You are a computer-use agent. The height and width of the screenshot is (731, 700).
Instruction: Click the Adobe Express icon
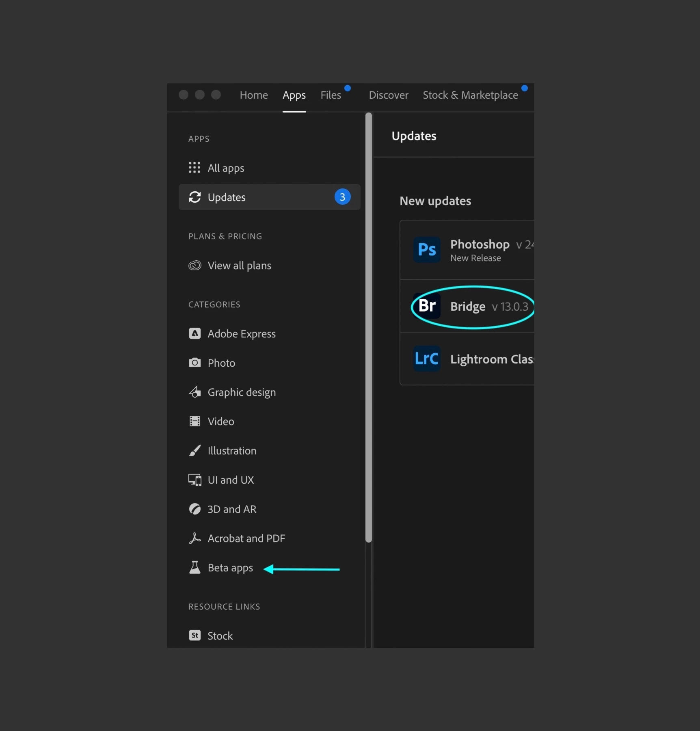[194, 333]
